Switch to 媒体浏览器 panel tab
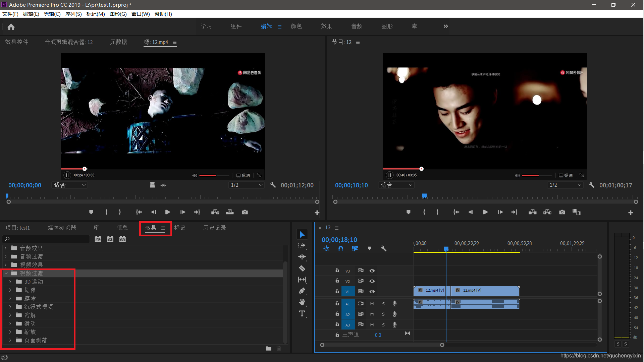This screenshot has height=362, width=644. tap(62, 228)
